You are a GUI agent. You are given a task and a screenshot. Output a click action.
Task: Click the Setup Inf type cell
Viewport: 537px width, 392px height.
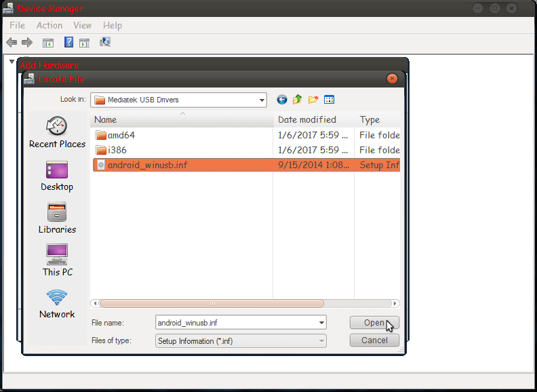click(380, 165)
